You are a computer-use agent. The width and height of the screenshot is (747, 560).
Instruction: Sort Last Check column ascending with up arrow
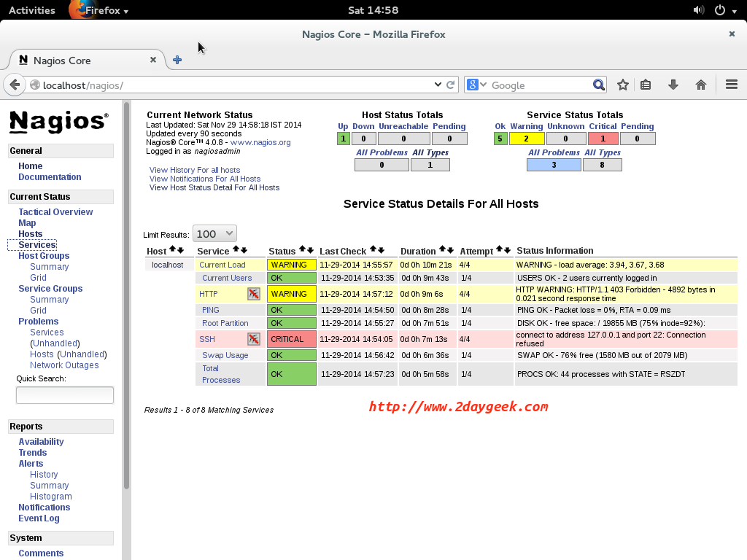point(373,249)
